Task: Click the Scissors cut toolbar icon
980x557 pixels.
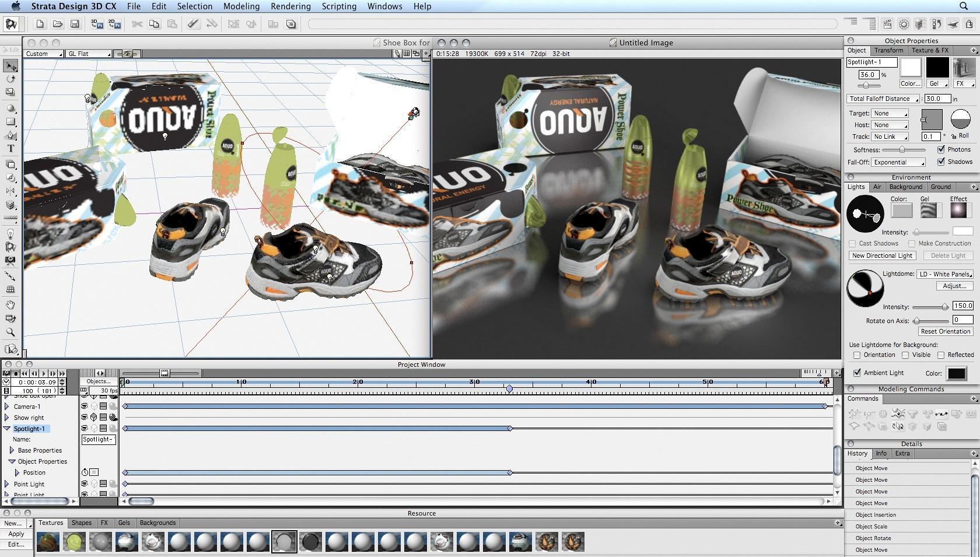Action: (x=137, y=24)
